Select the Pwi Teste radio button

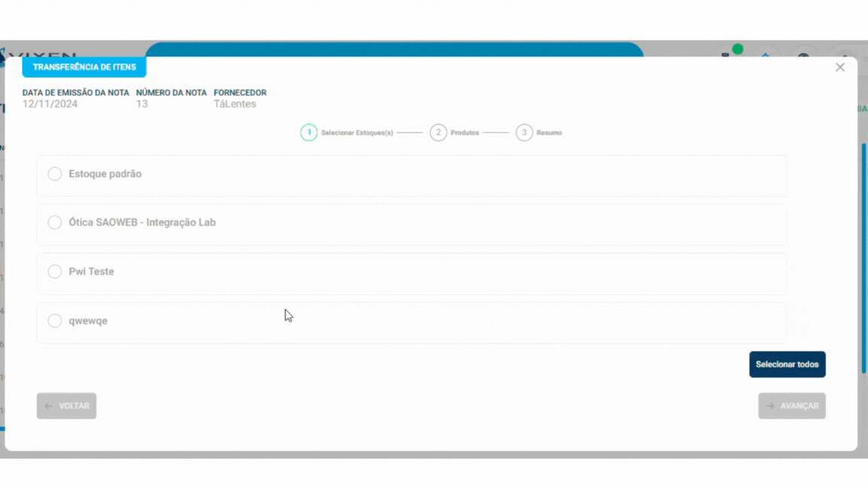coord(54,271)
